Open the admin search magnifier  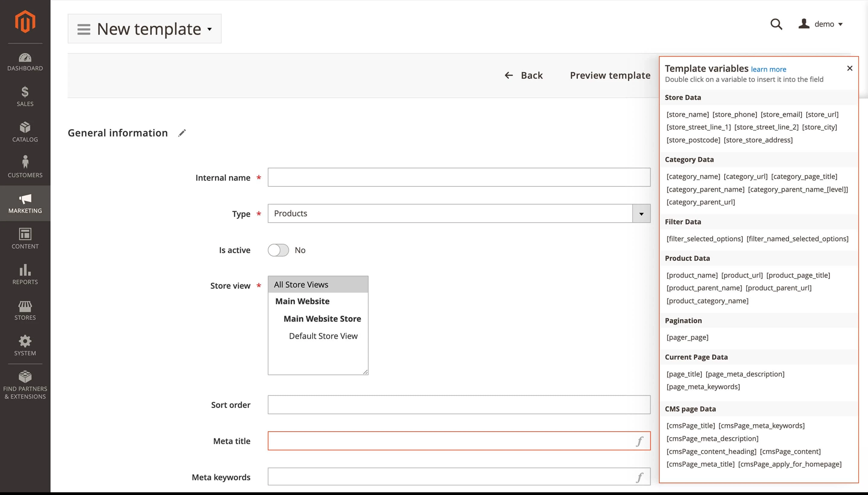click(x=776, y=24)
